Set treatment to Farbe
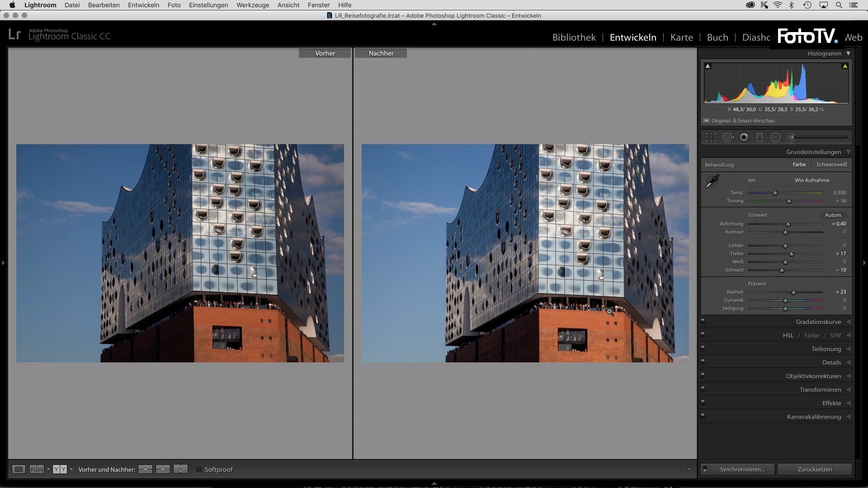868x488 pixels. (799, 164)
